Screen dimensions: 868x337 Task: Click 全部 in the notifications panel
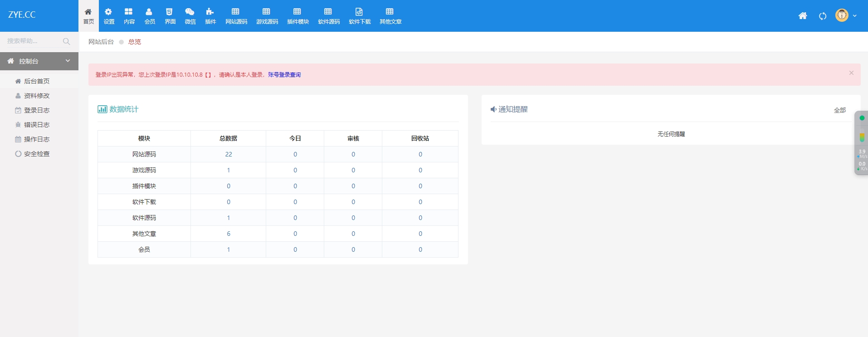pos(839,110)
